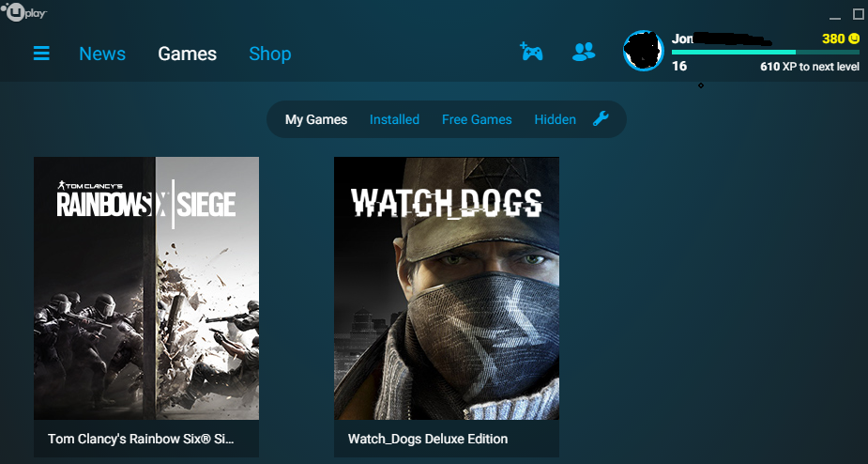Image resolution: width=868 pixels, height=464 pixels.
Task: Click the 380 Uplay points balance
Action: point(833,39)
